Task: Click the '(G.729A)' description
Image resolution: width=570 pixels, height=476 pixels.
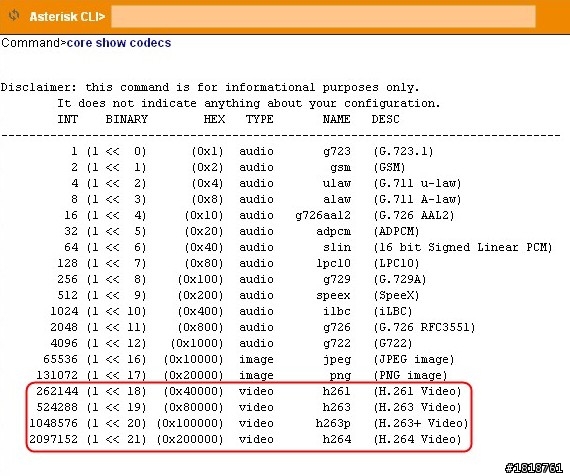Action: [x=400, y=279]
